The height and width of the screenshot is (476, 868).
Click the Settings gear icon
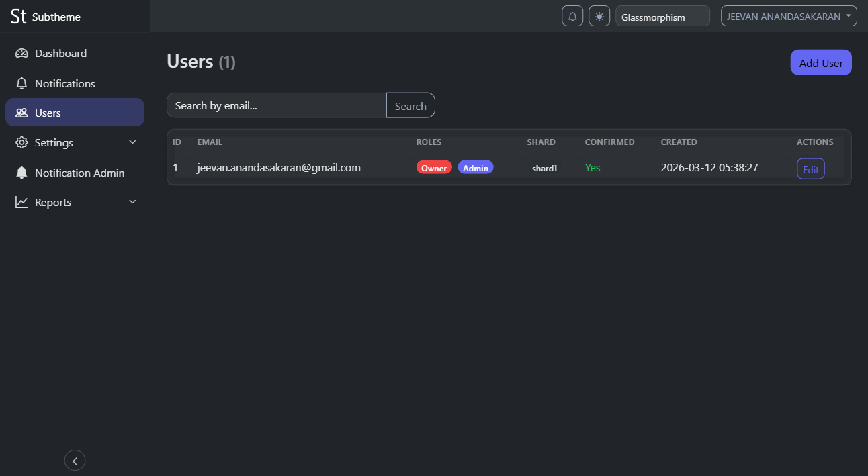(x=22, y=142)
